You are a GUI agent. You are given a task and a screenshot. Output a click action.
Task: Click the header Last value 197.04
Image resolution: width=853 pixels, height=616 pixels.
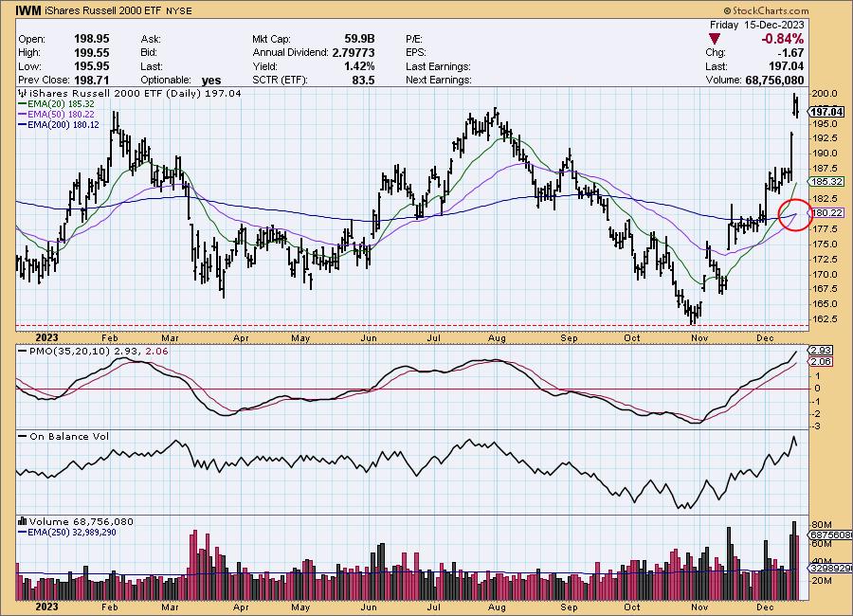(786, 66)
